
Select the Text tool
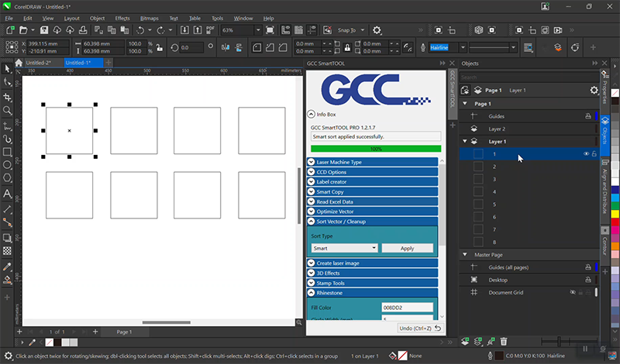point(8,194)
